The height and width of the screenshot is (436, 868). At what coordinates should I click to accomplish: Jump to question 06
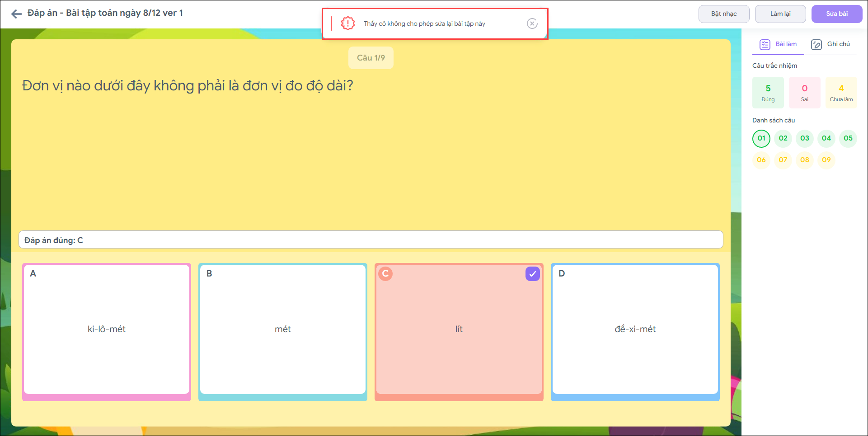tap(761, 160)
